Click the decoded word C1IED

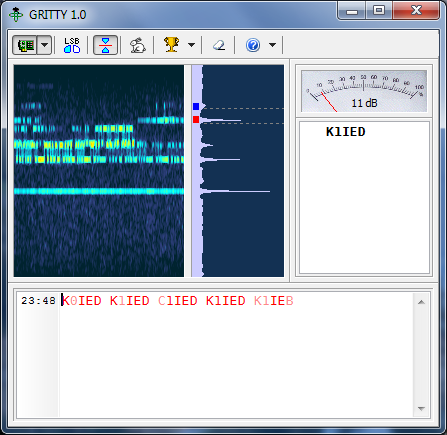pyautogui.click(x=178, y=301)
